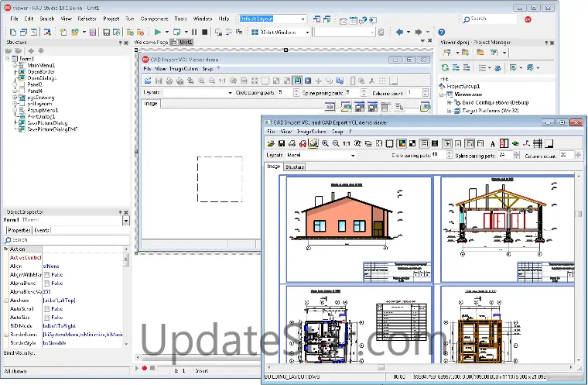Image resolution: width=588 pixels, height=385 pixels.
Task: Click zoom in magnifier in CAD viewer toolbar
Action: pyautogui.click(x=325, y=143)
